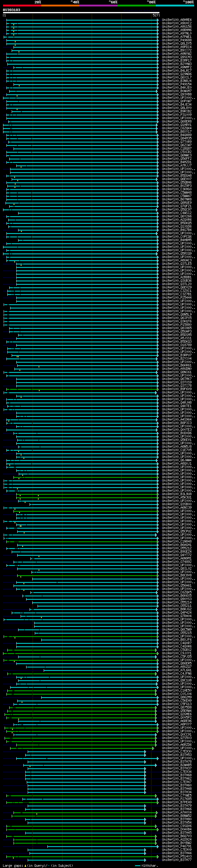
Task: Click the 527 query end position number
Action: pyautogui.click(x=155, y=15)
